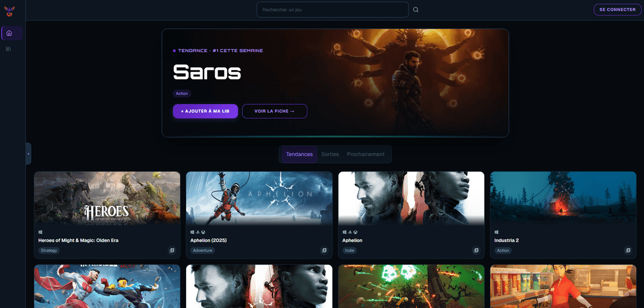Image resolution: width=644 pixels, height=308 pixels.
Task: Click Windows platform icon on Aphelion (2025)
Action: (192, 232)
